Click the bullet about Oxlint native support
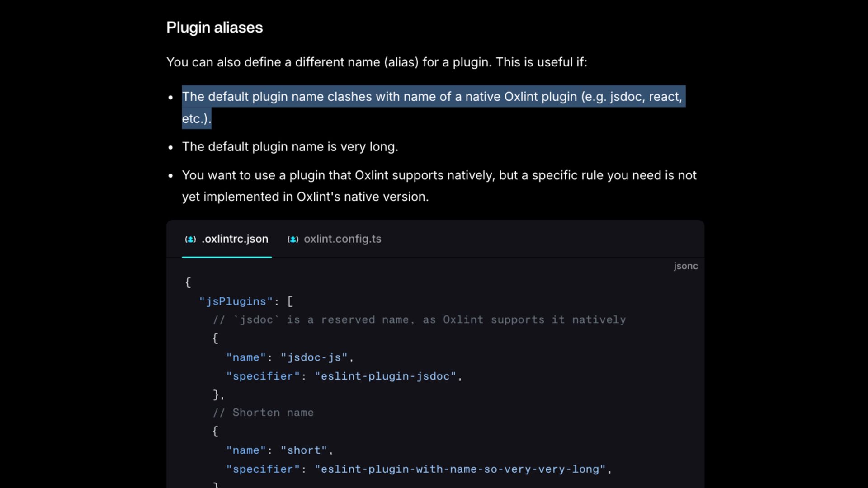868x488 pixels. click(x=439, y=175)
